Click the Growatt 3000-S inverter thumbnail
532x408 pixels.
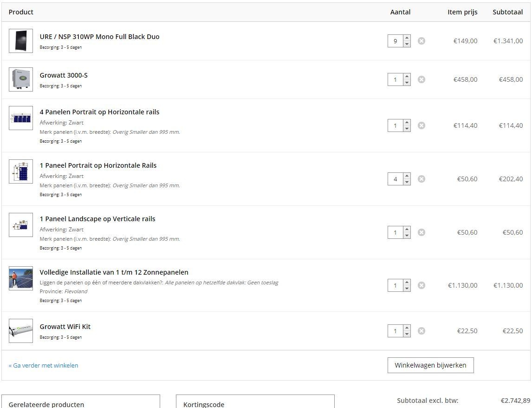(21, 79)
